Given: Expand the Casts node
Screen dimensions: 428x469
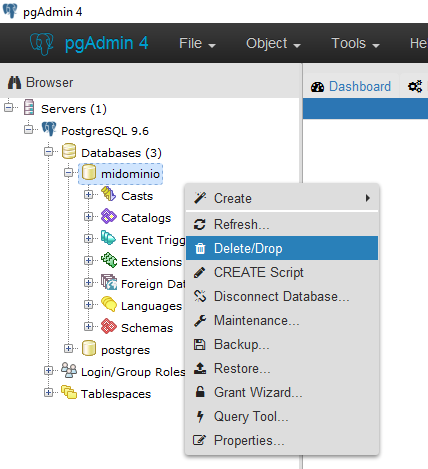Looking at the screenshot, I should [88, 195].
